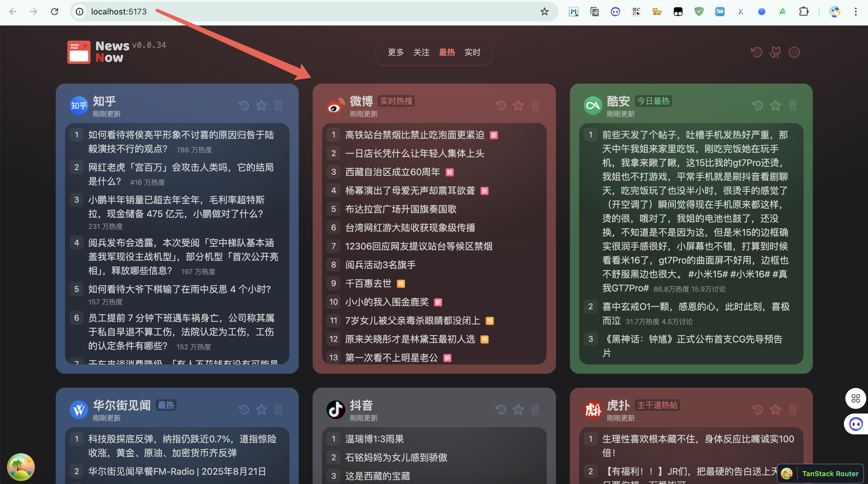The height and width of the screenshot is (484, 868).
Task: Switch to the 实时 tab
Action: coord(472,52)
